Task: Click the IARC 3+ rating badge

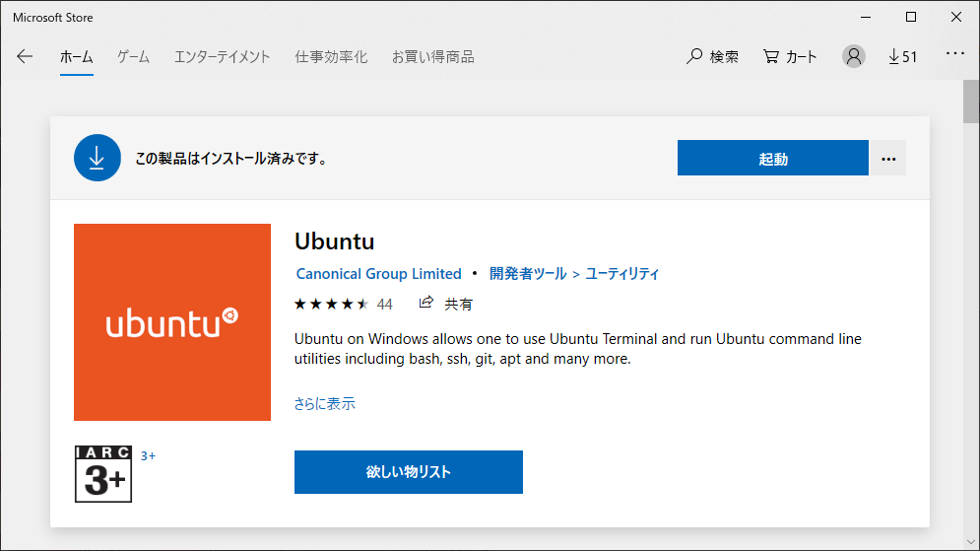Action: click(103, 473)
